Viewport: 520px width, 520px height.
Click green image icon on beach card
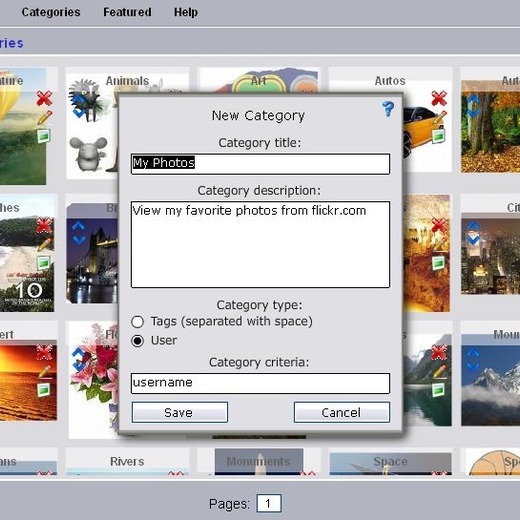tap(44, 263)
